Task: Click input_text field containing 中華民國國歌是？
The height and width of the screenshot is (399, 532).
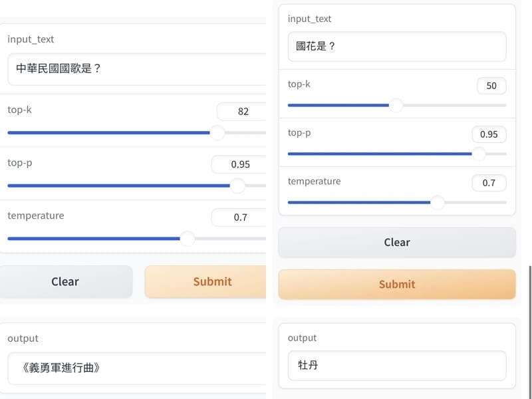Action: click(137, 69)
